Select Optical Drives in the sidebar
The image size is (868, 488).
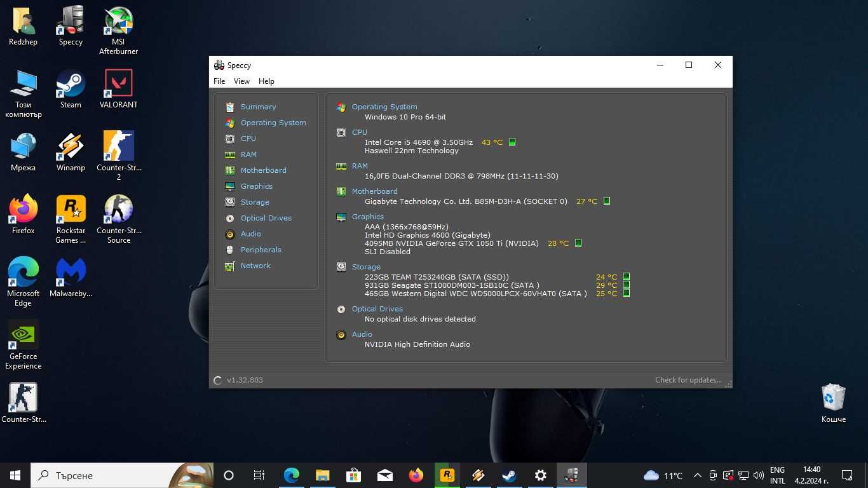point(266,218)
